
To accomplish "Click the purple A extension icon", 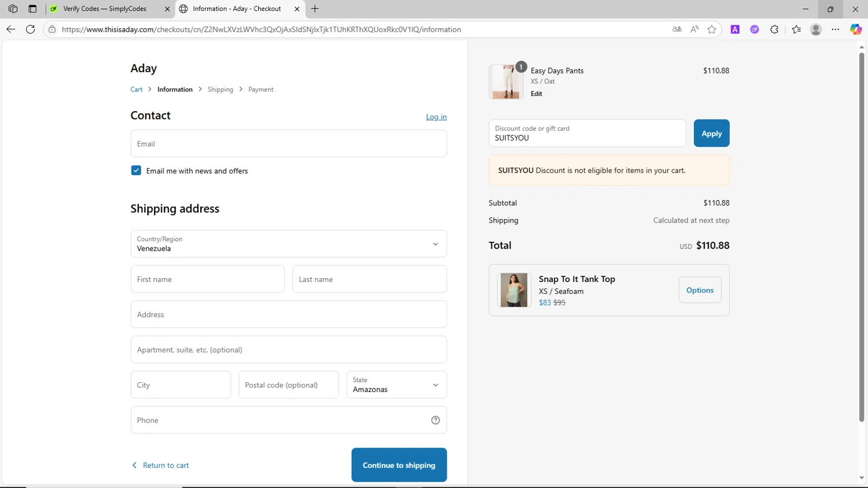I will click(x=735, y=29).
